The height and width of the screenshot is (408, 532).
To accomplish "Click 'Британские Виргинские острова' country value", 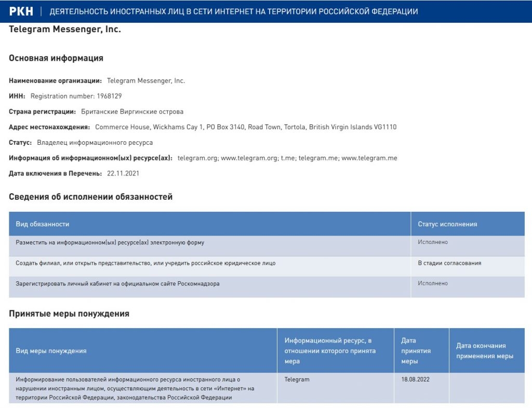I will pos(132,112).
